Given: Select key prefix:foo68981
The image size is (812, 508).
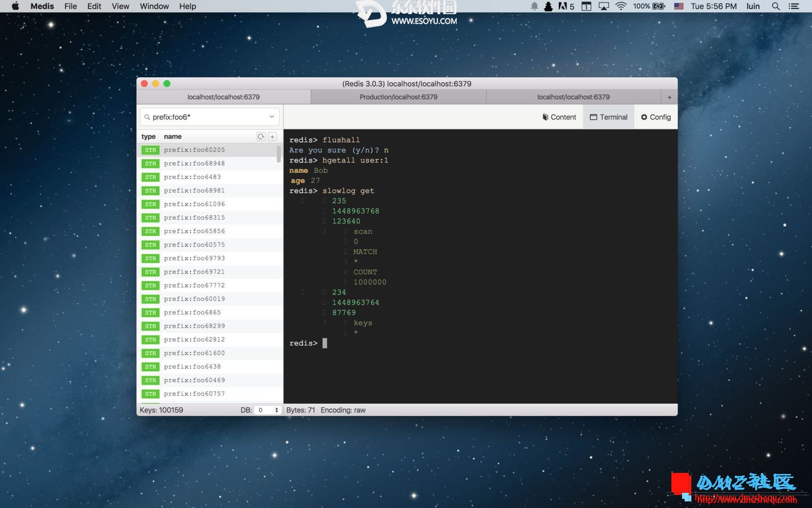Looking at the screenshot, I should (210, 190).
